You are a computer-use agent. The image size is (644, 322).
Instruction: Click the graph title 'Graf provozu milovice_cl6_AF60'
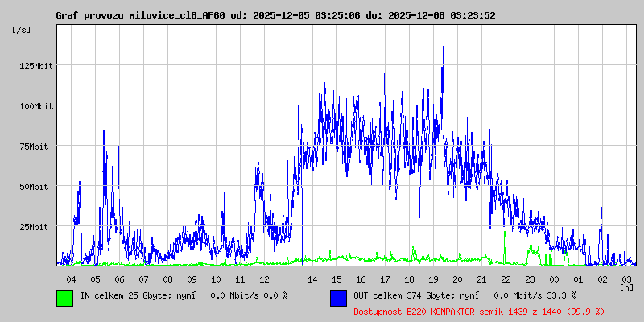[x=140, y=15]
